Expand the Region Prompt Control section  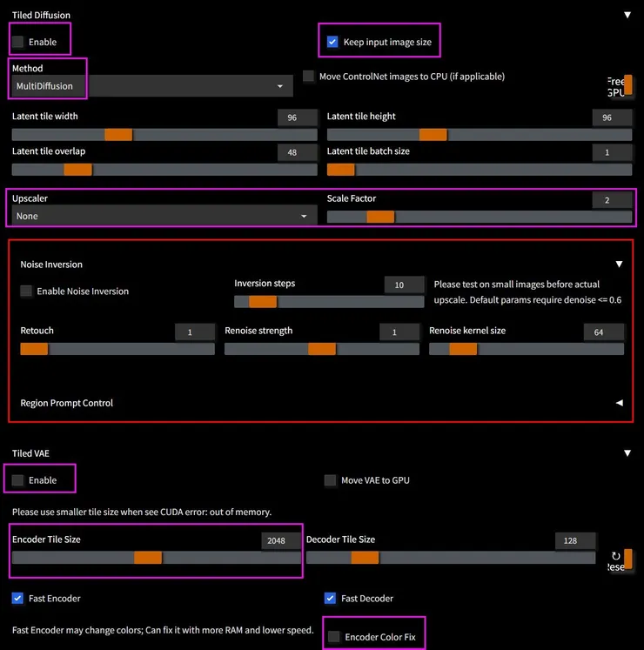click(x=619, y=403)
